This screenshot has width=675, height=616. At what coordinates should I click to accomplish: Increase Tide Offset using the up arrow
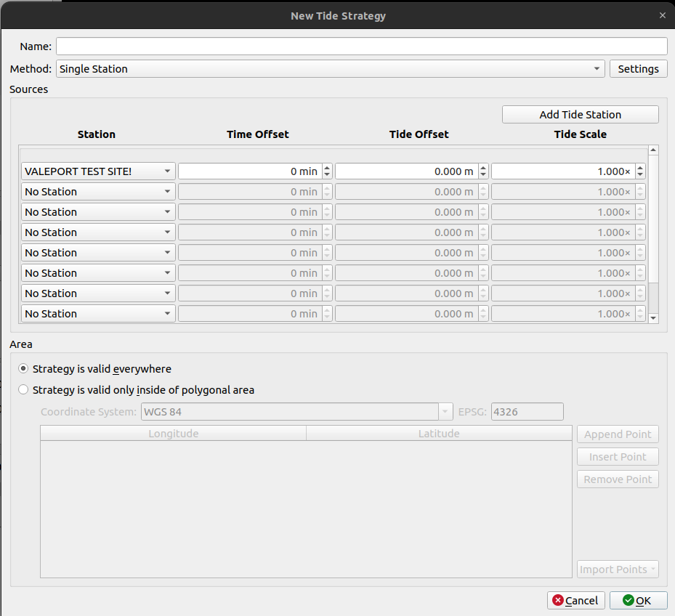coord(484,168)
